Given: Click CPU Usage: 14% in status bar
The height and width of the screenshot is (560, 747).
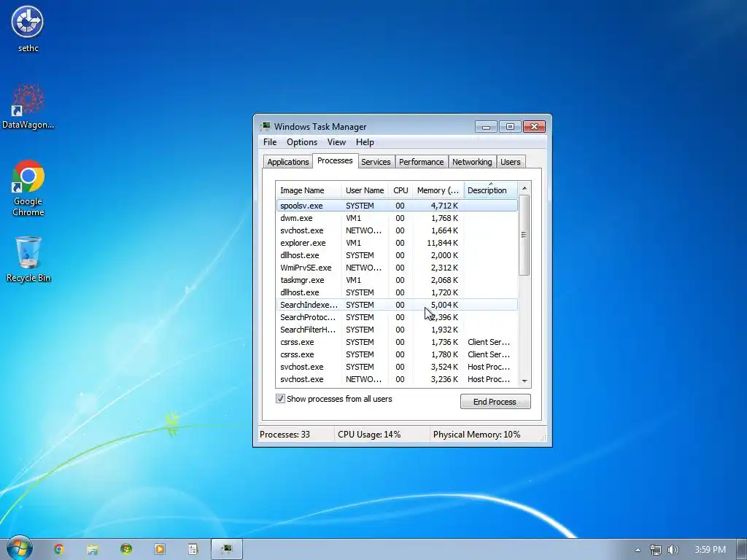Looking at the screenshot, I should pyautogui.click(x=369, y=435).
